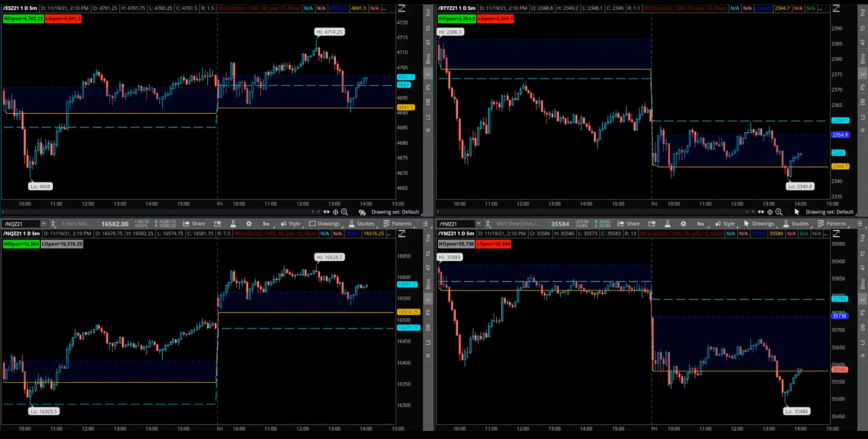Open the 5m timeframe dropdown in /NQZ21 toolbar
Viewport: 868px width, 439px height.
click(266, 223)
